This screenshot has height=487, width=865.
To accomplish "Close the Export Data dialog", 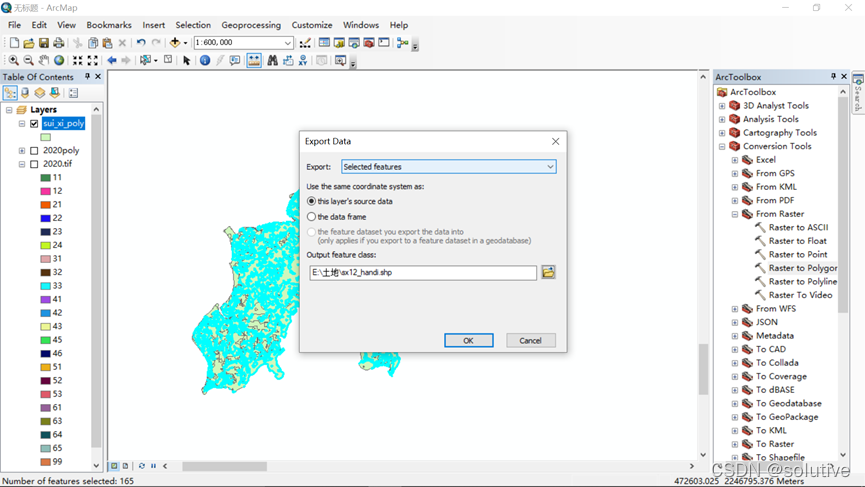I will tap(556, 141).
